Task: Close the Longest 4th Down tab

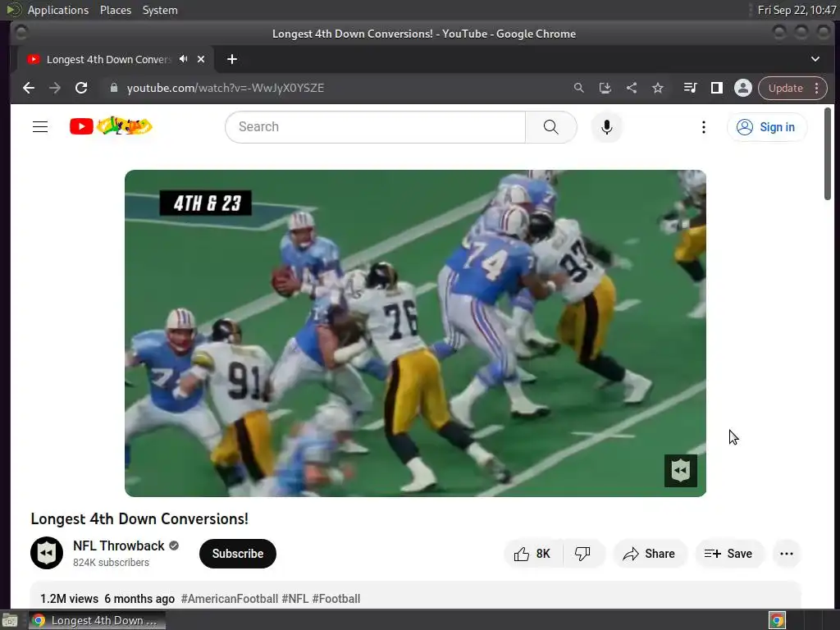Action: 201,59
